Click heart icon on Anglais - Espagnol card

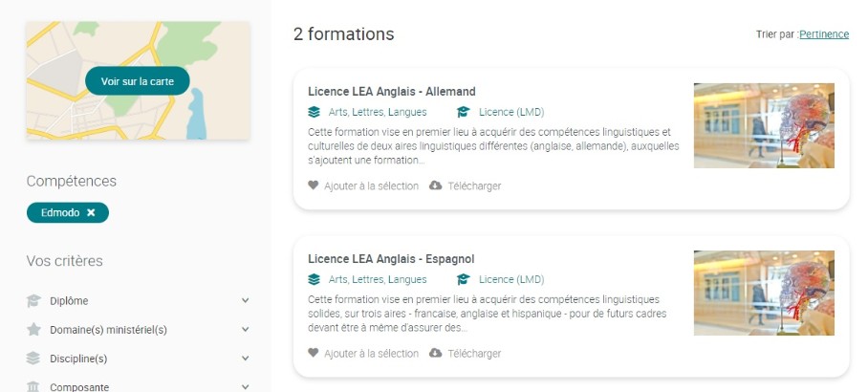coord(313,353)
